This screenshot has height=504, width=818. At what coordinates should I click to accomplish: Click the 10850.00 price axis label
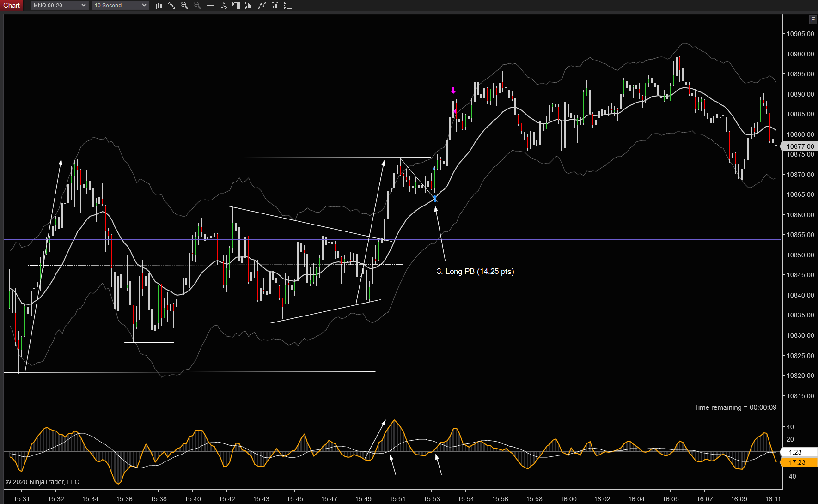[x=800, y=255]
